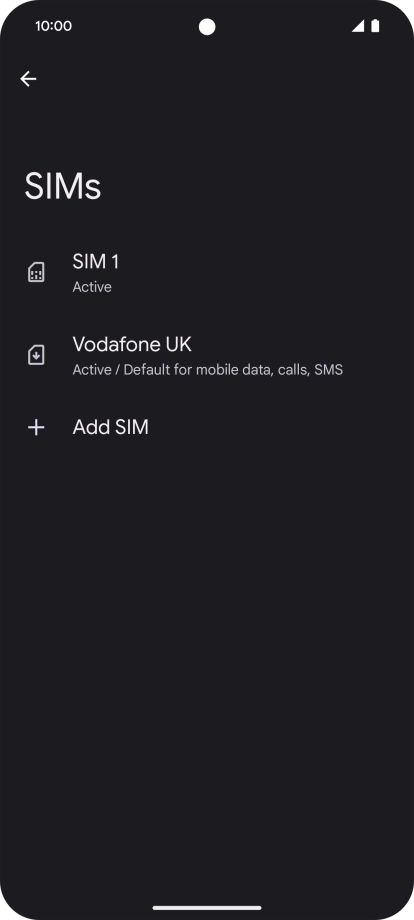The width and height of the screenshot is (414, 920).
Task: Tap the home gesture bar at bottom
Action: pos(207,908)
